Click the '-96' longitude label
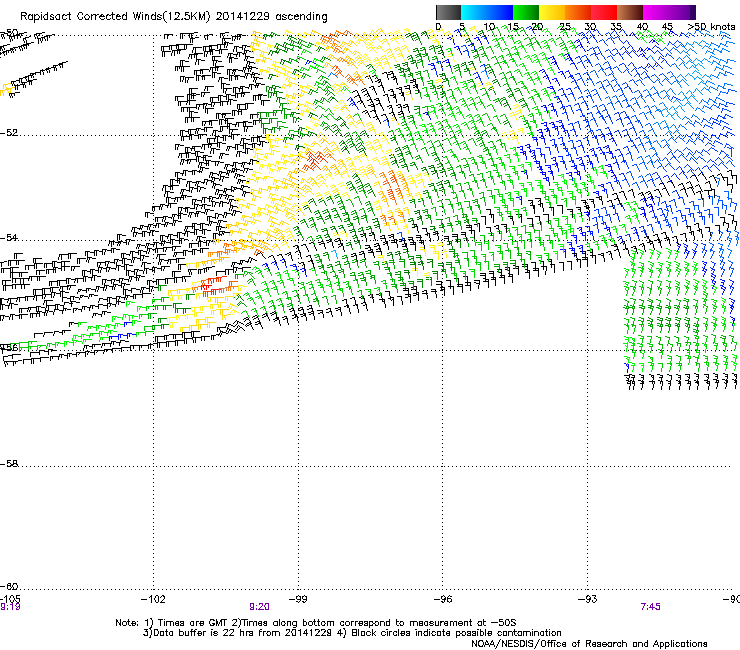Viewport: 740px width, 650px height. click(443, 599)
